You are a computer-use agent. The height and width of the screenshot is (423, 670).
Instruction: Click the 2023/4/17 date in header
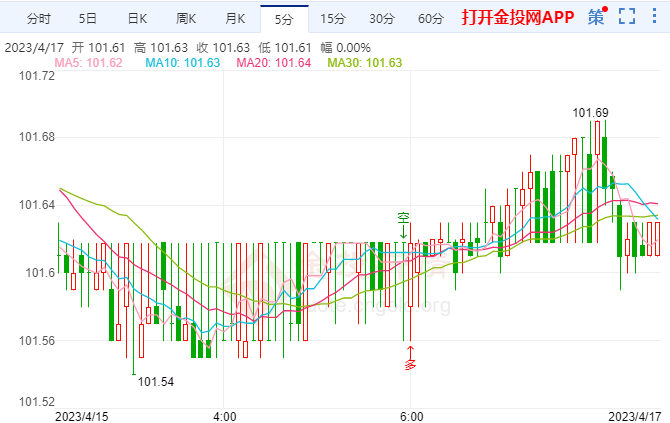[34, 47]
